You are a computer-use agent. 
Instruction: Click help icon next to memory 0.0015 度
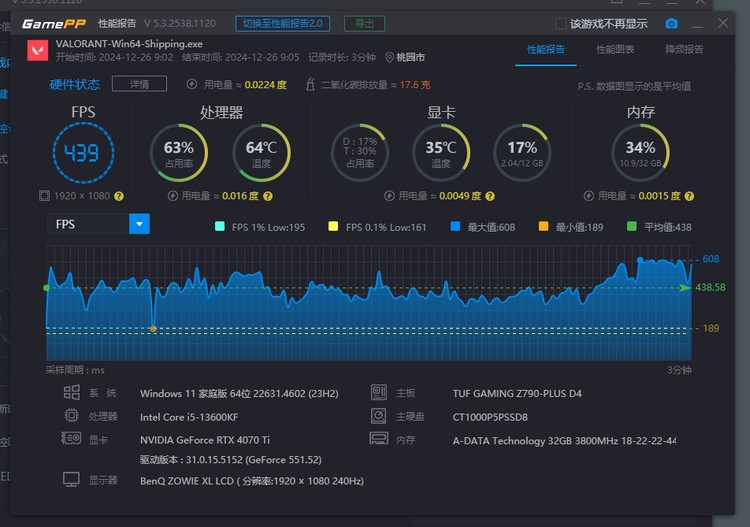click(689, 196)
